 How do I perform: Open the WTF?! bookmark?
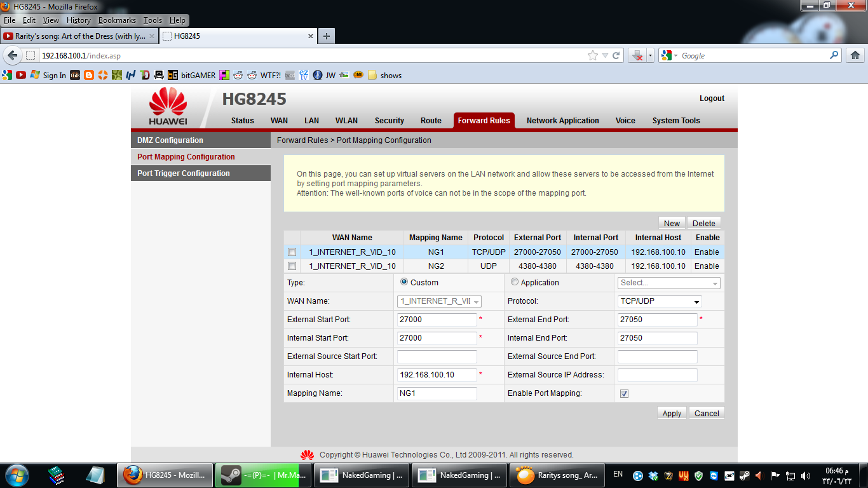(x=264, y=75)
